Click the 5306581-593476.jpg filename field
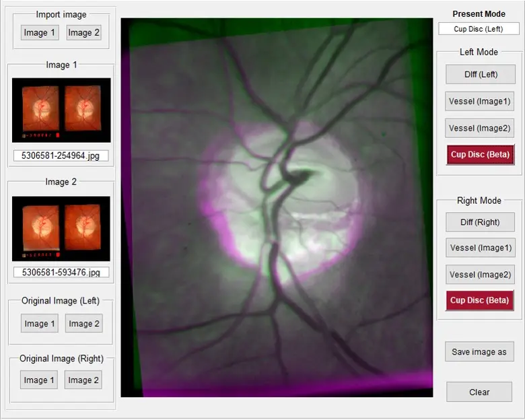The image size is (525, 420). click(61, 273)
